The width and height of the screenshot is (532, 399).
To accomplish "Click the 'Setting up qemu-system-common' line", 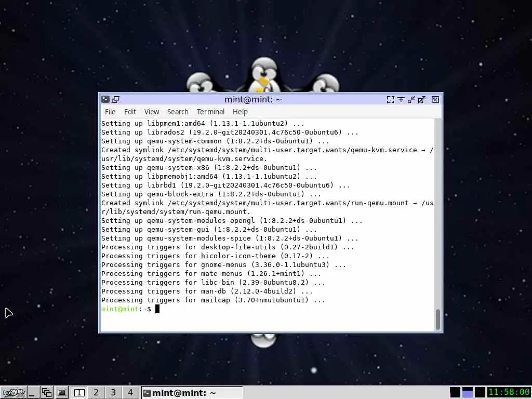I will tap(215, 141).
